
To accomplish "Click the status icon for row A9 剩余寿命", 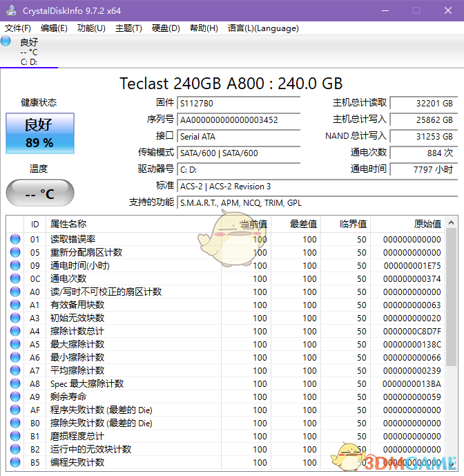I will point(15,397).
